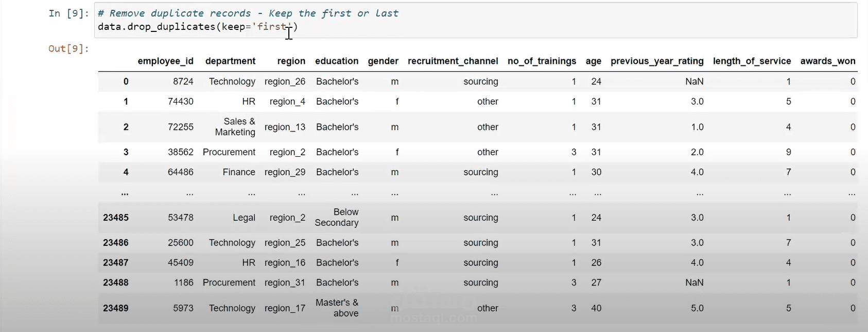Click the gender column header
868x332 pixels.
pos(383,61)
